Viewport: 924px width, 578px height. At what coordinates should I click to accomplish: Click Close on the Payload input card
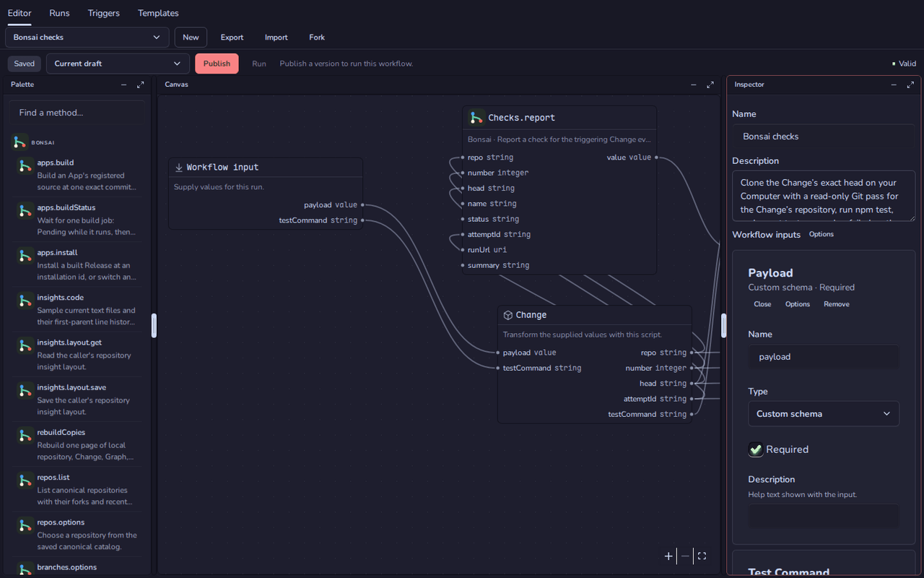click(762, 304)
